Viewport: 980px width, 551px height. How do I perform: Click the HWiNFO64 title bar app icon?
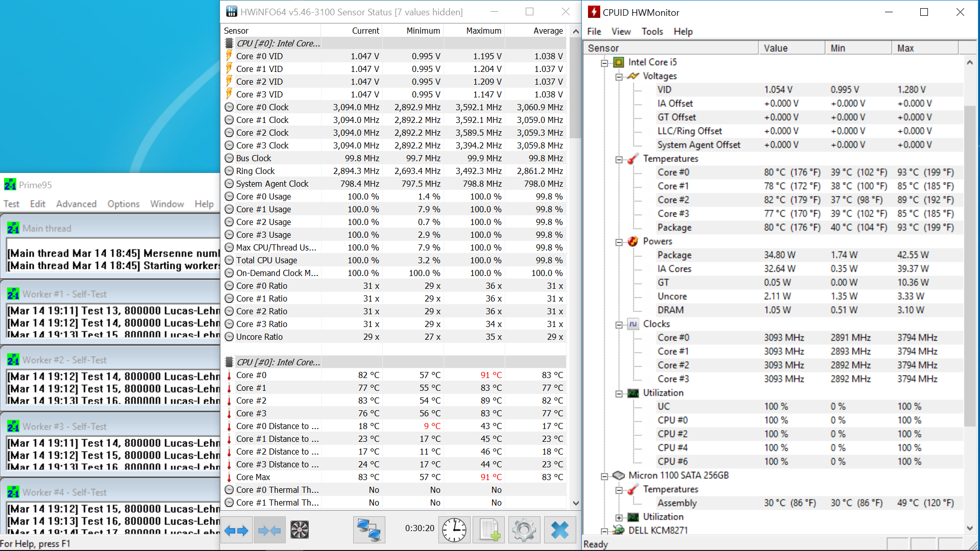point(232,11)
